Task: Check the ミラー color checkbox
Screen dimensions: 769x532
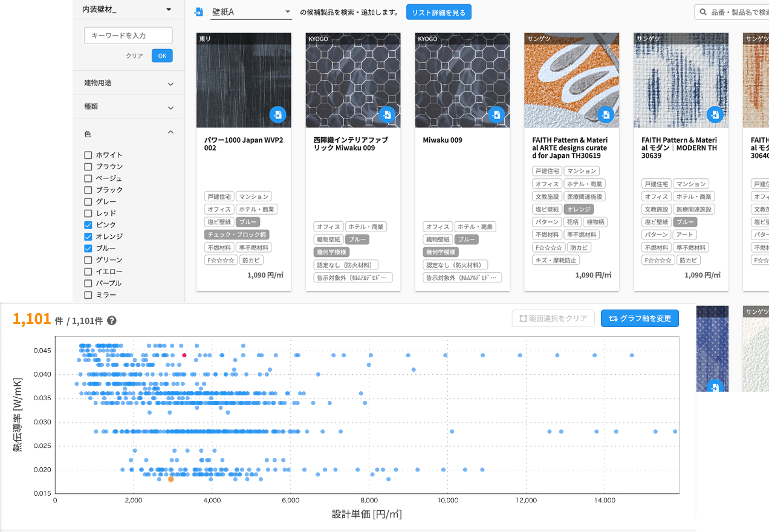Action: point(88,295)
